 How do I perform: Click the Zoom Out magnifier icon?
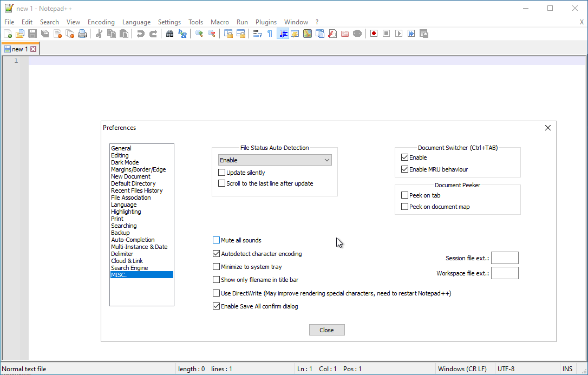(x=212, y=34)
